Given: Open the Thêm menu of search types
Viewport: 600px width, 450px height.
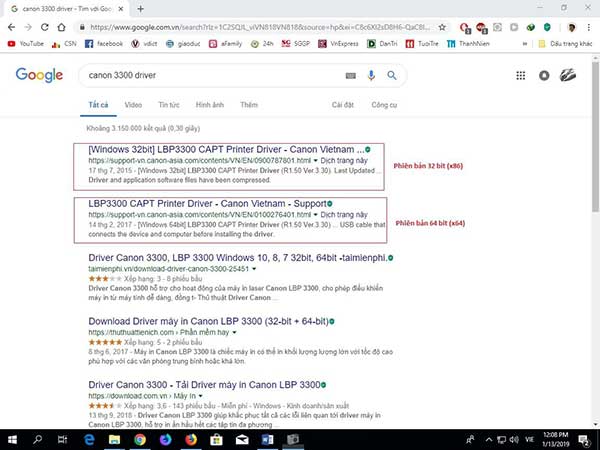Looking at the screenshot, I should [249, 105].
